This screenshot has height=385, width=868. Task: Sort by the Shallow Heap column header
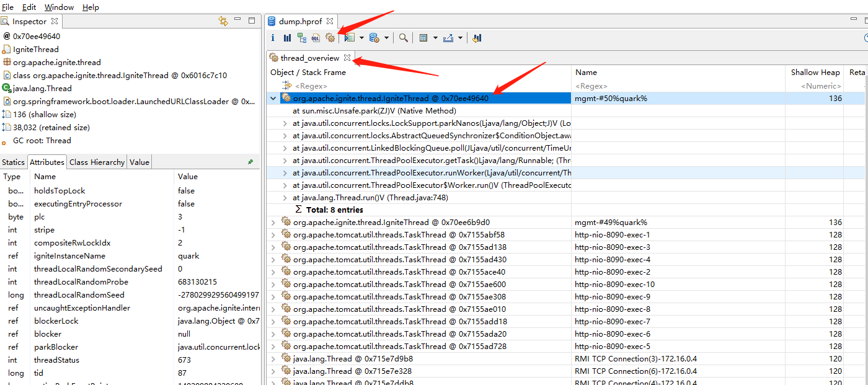pos(815,73)
